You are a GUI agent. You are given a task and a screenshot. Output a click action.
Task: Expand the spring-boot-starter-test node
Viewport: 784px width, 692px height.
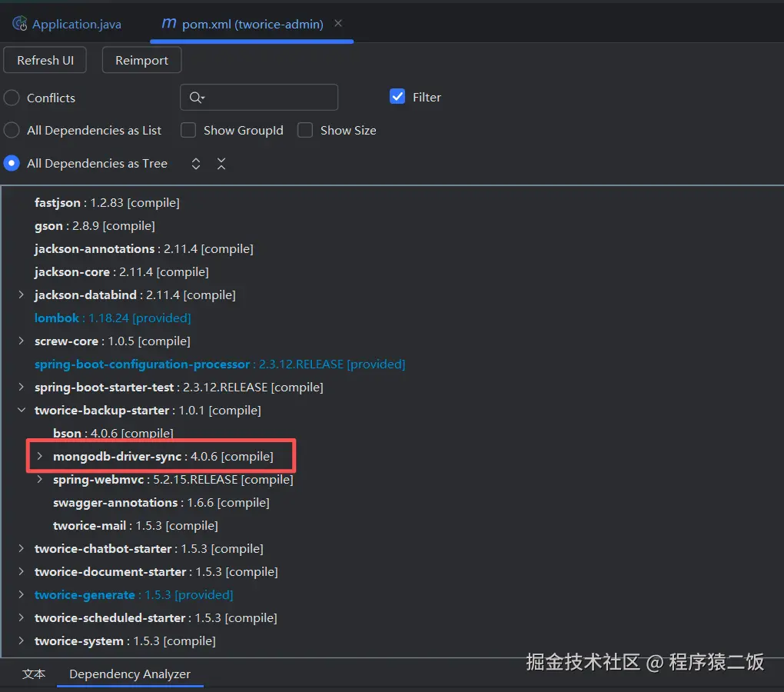pos(21,387)
